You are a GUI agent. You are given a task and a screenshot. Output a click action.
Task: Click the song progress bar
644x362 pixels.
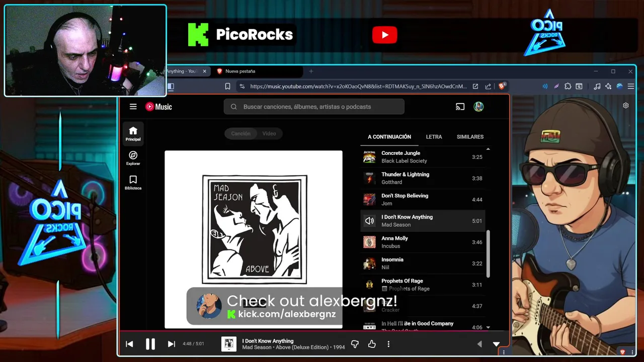tap(314, 331)
